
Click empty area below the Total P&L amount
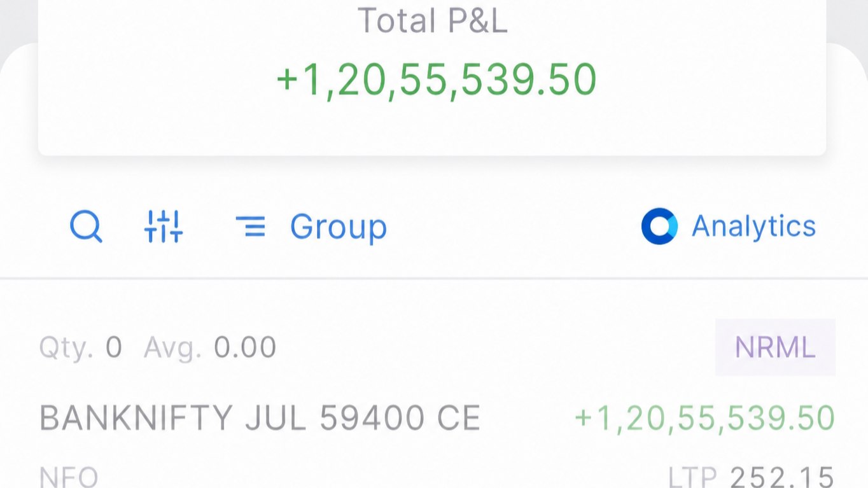pos(433,129)
